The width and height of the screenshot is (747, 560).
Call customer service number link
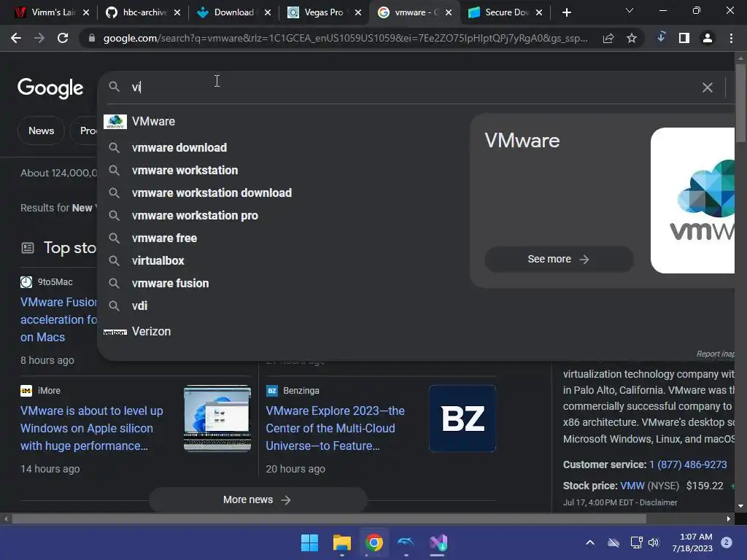688,464
